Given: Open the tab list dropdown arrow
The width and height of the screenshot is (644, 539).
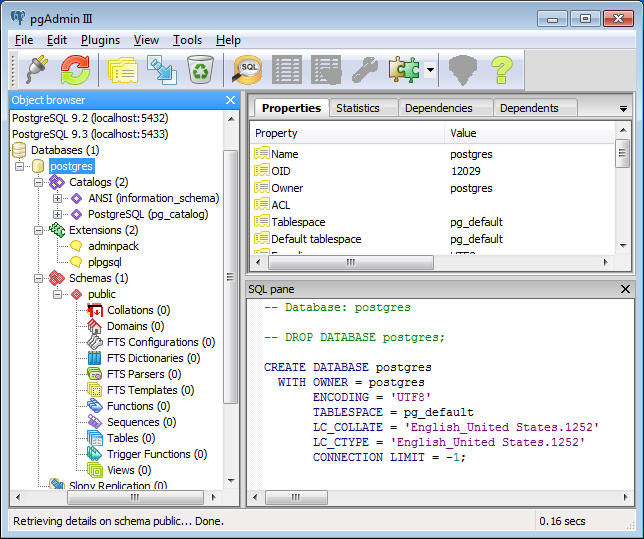Looking at the screenshot, I should coord(623,109).
